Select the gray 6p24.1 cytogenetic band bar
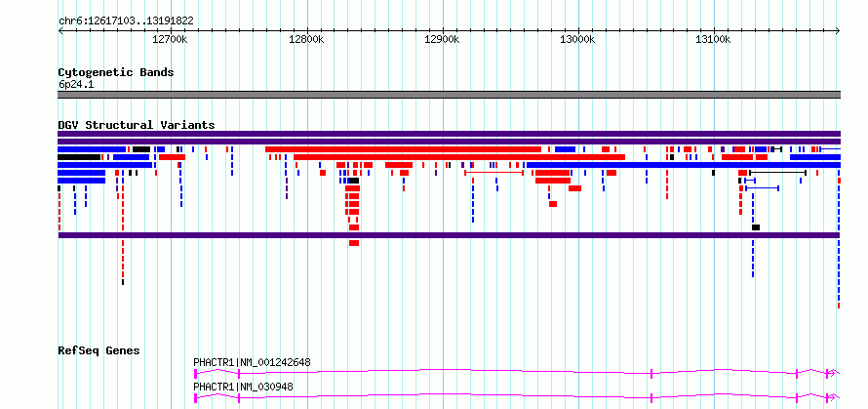Screen dimensions: 868x409 point(449,95)
